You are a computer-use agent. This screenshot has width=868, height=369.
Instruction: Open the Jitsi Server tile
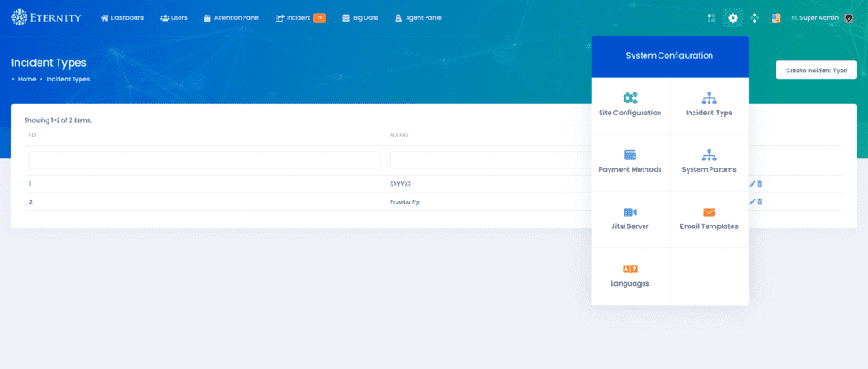(630, 218)
